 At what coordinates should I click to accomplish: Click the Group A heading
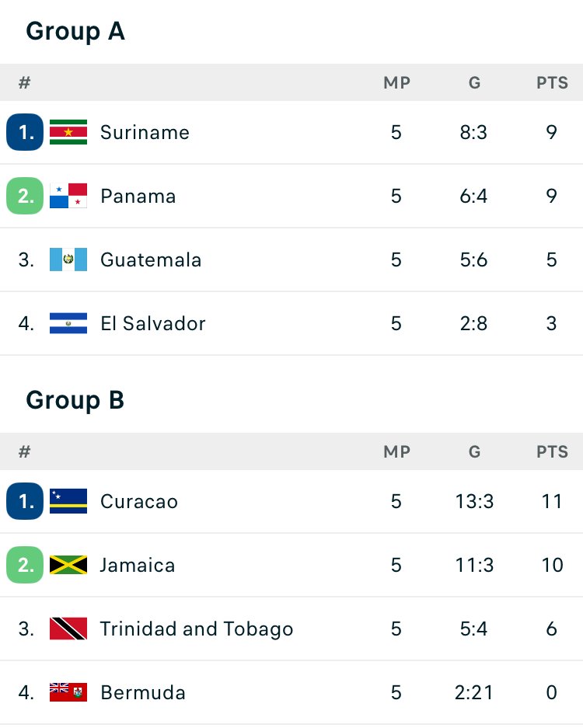click(x=75, y=31)
